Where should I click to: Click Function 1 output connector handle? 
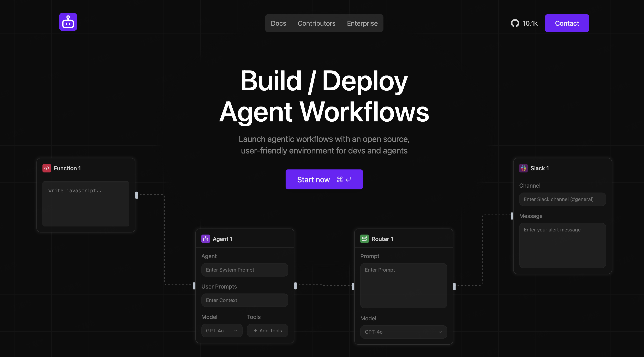tap(137, 195)
